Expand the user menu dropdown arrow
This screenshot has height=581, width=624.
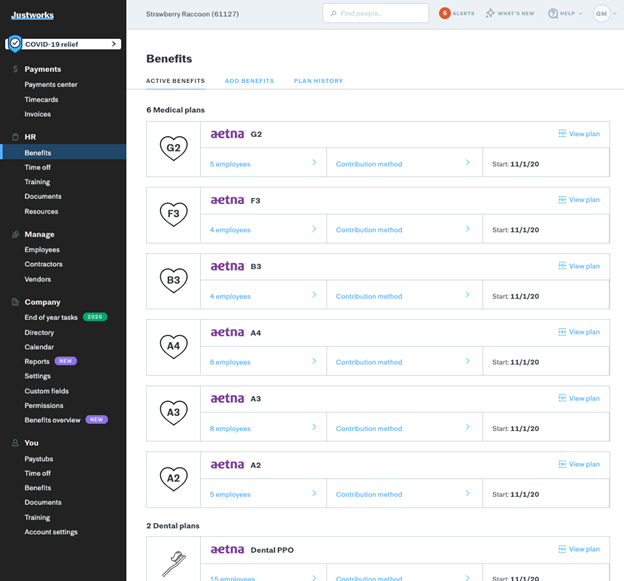tap(615, 14)
